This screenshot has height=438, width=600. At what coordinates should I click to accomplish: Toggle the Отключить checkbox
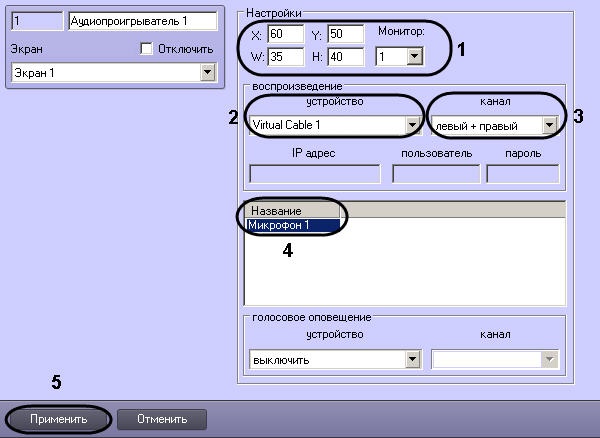click(x=147, y=48)
